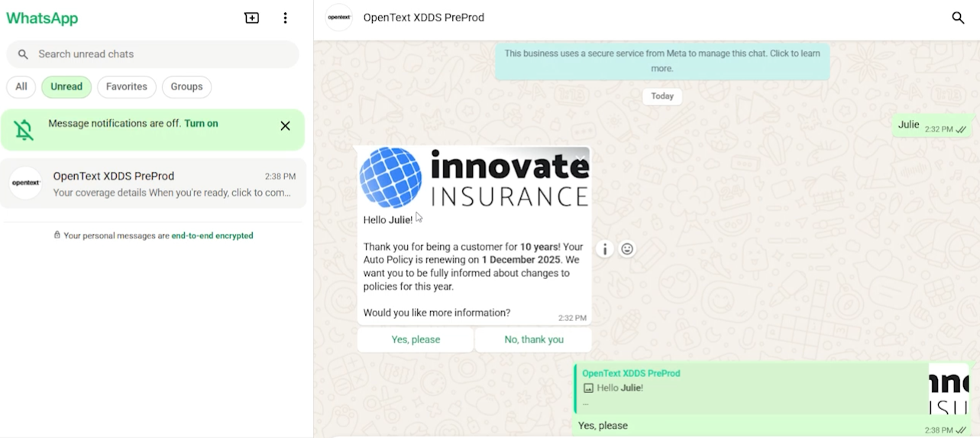Open end-to-end encrypted link

(212, 235)
